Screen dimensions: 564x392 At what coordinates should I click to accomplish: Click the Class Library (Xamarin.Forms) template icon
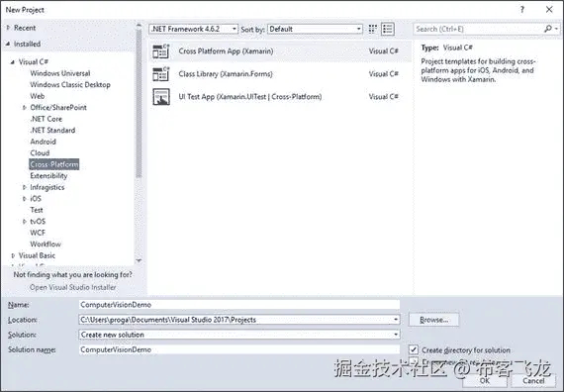pyautogui.click(x=160, y=74)
